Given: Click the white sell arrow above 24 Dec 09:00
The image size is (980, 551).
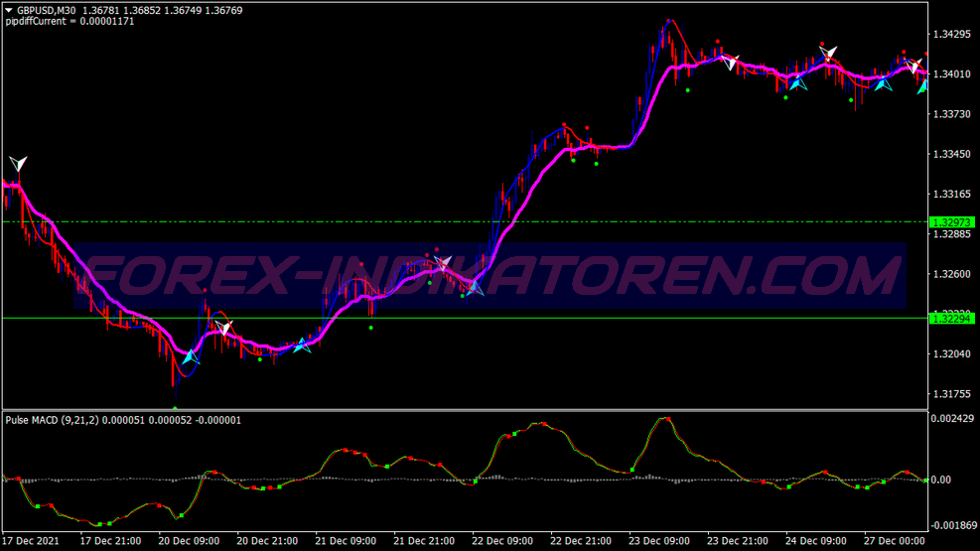Looking at the screenshot, I should (x=828, y=53).
